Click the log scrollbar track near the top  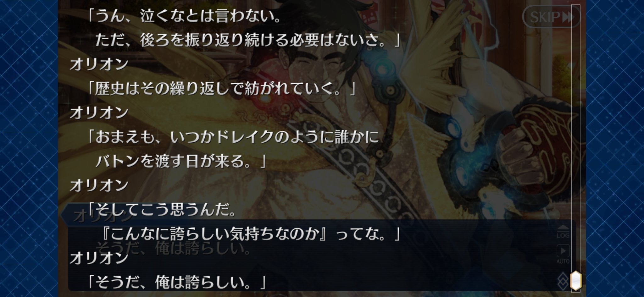pyautogui.click(x=576, y=31)
